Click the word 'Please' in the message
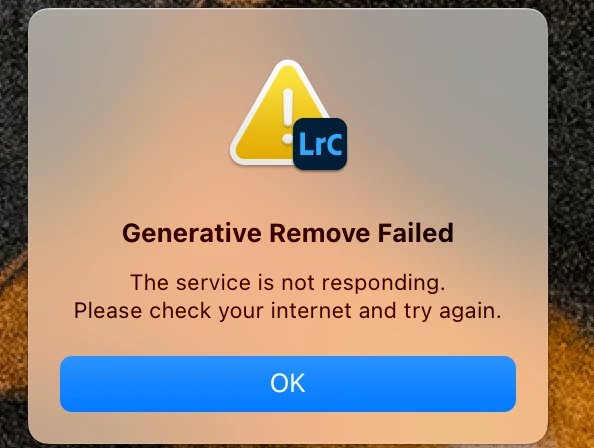The image size is (594, 448). click(108, 311)
